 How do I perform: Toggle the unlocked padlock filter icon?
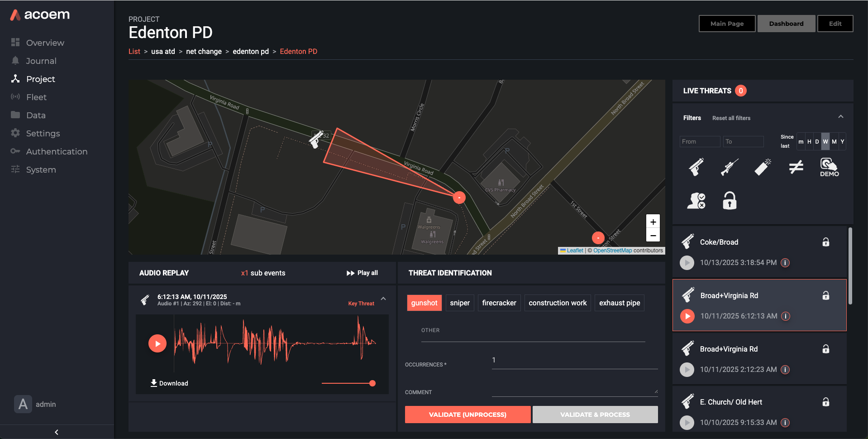click(729, 200)
